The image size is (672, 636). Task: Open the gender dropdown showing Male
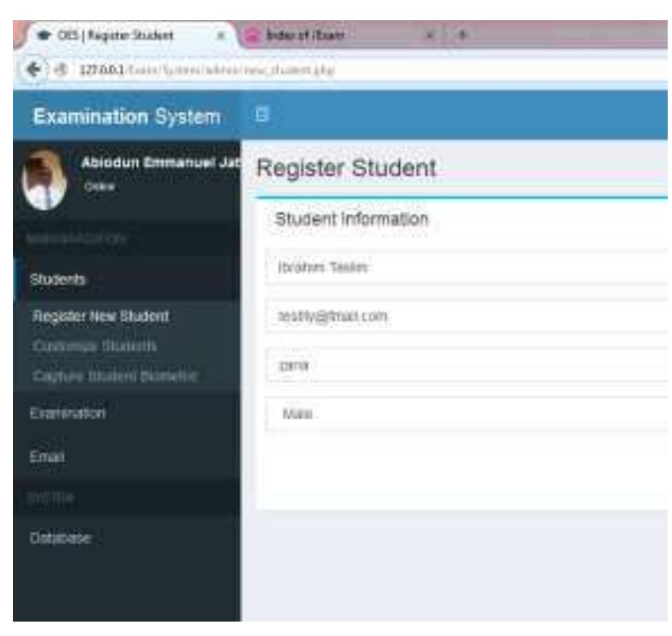pyautogui.click(x=466, y=414)
